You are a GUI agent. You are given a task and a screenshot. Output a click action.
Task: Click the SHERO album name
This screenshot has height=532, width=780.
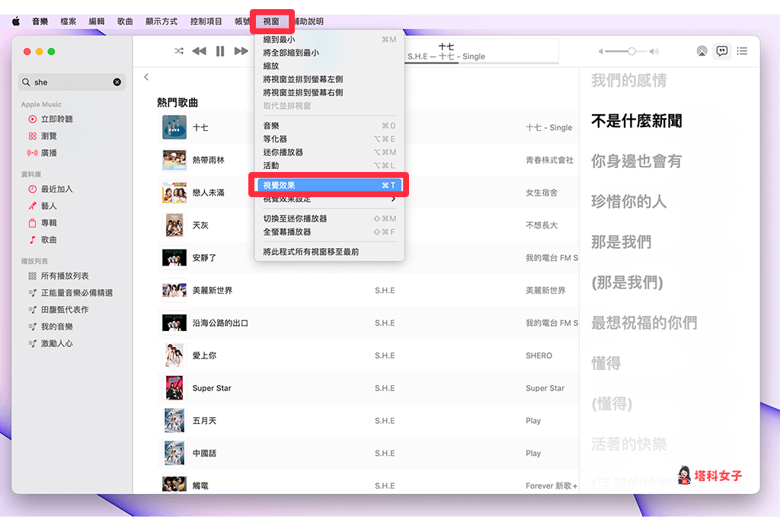539,355
